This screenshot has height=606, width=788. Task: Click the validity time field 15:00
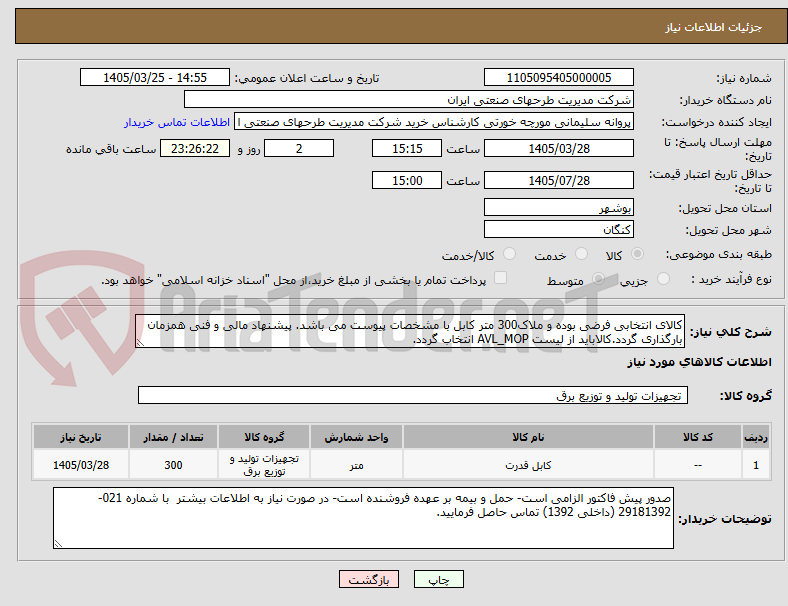(407, 180)
